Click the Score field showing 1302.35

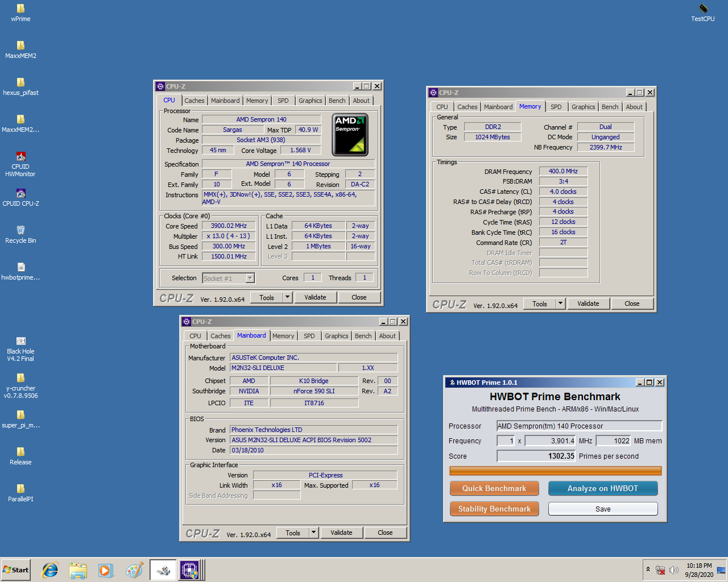click(536, 456)
